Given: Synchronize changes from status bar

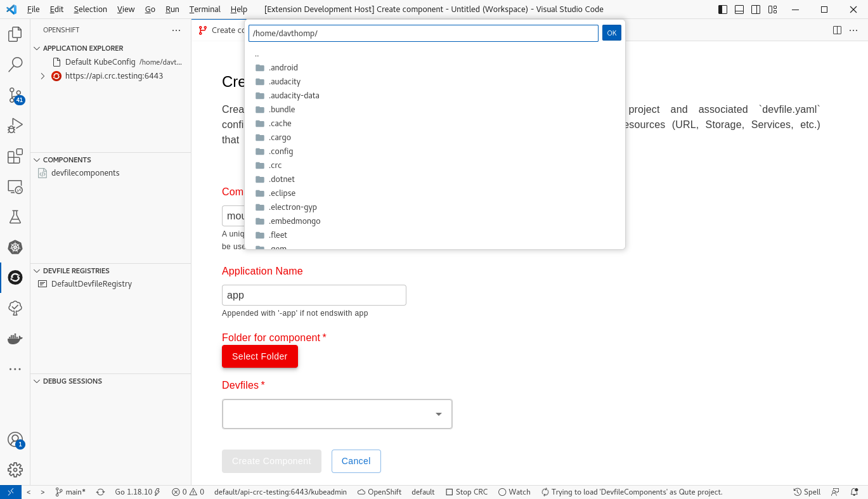Looking at the screenshot, I should (100, 492).
